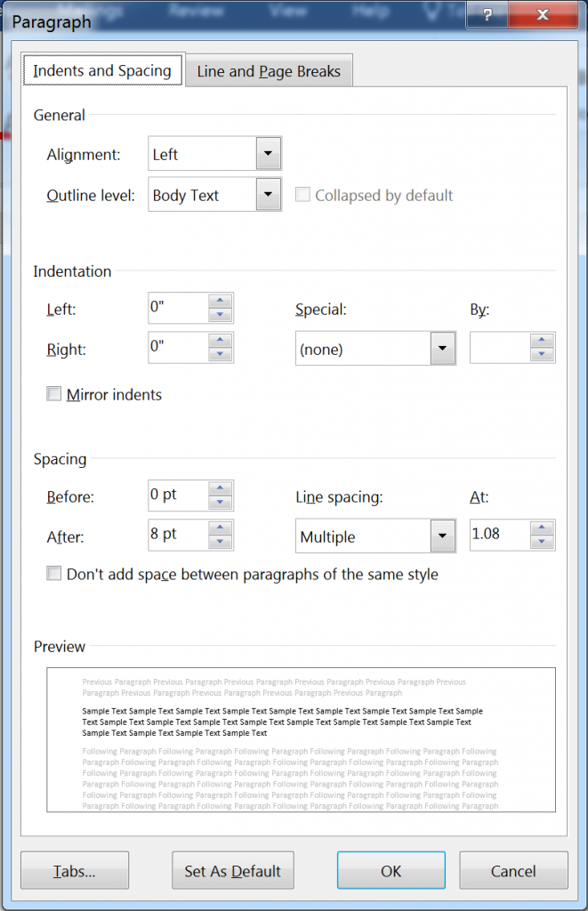Close the Paragraph dialog
This screenshot has width=588, height=911.
543,14
